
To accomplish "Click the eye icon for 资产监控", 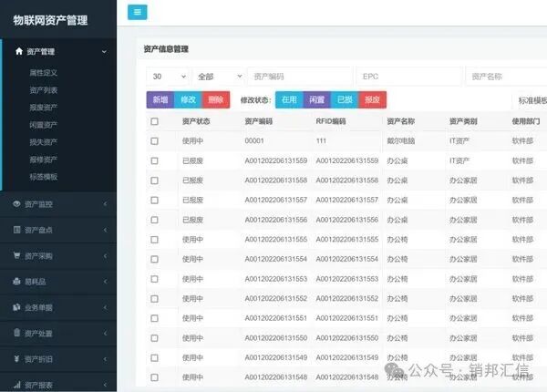I will point(16,203).
